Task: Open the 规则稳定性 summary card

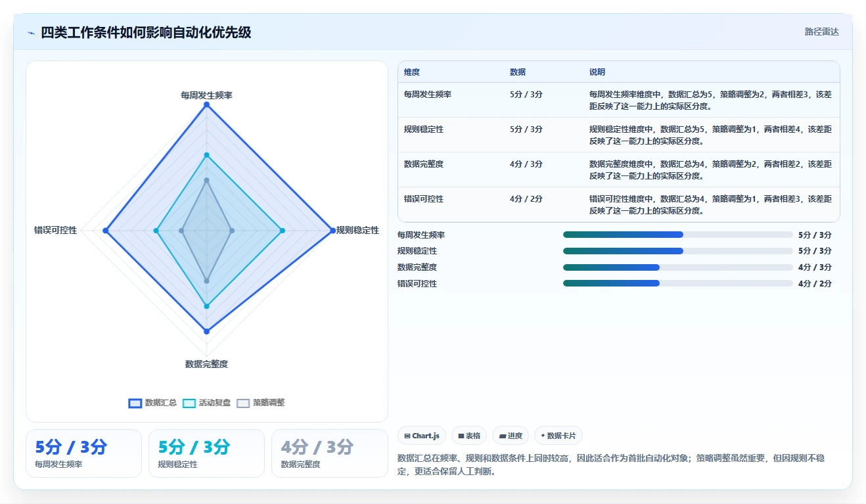Action: pos(206,453)
